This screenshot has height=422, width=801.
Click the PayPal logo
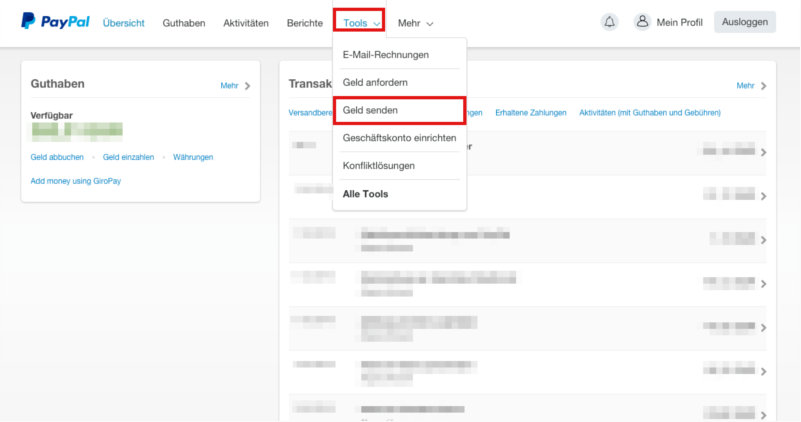[x=55, y=21]
